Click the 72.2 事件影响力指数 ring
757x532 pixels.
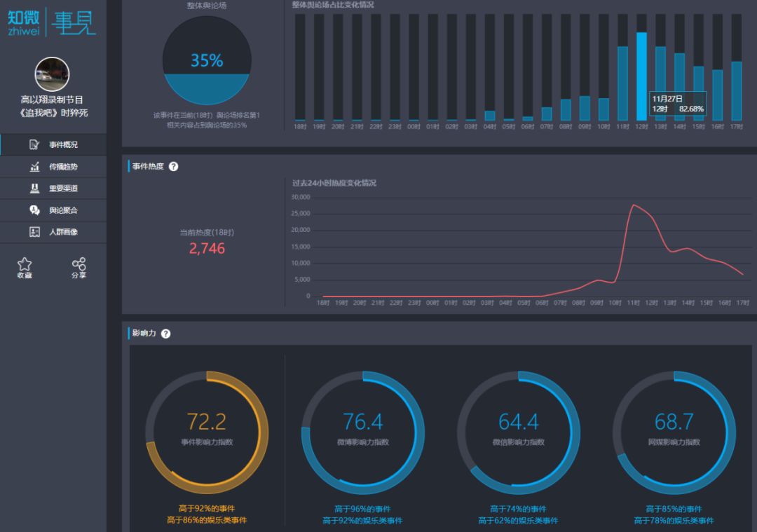[207, 432]
